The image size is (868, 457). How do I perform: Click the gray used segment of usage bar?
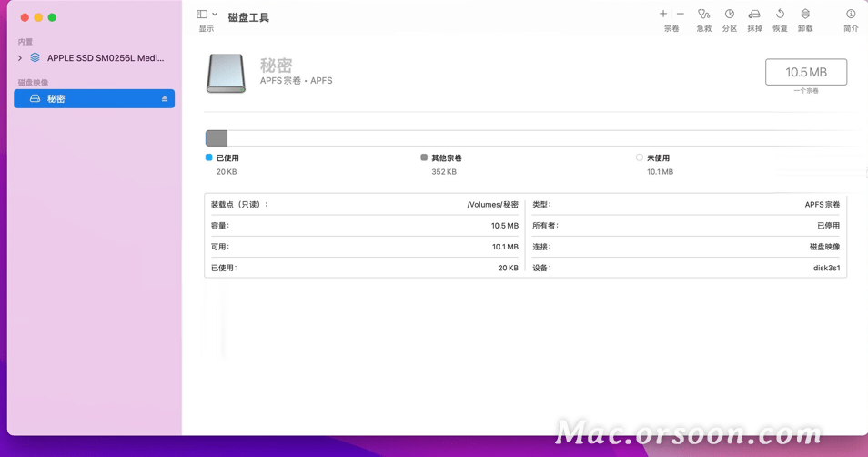click(x=217, y=138)
